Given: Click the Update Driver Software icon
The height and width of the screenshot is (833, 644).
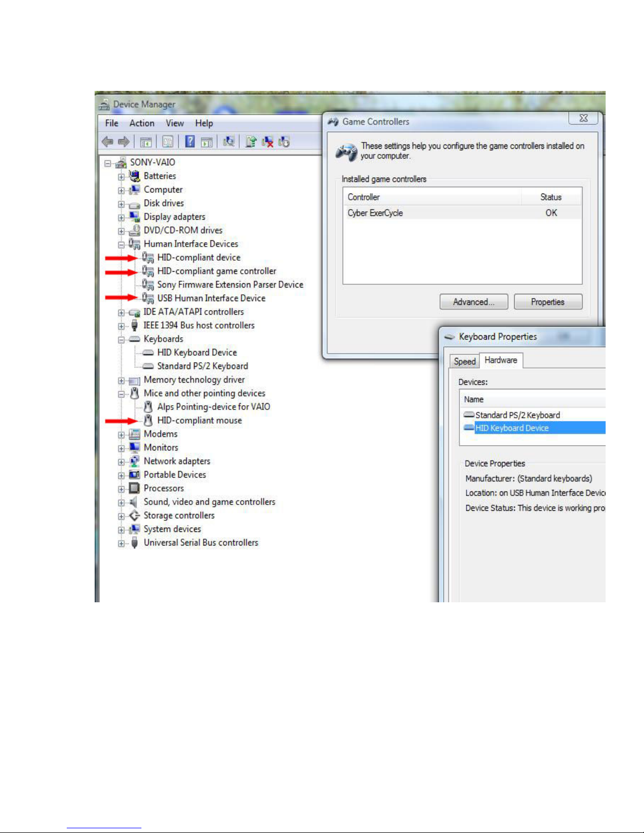Looking at the screenshot, I should [x=251, y=141].
